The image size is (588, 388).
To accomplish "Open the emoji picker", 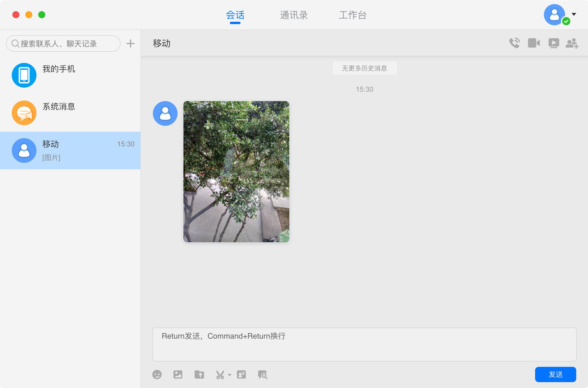I will pyautogui.click(x=158, y=375).
